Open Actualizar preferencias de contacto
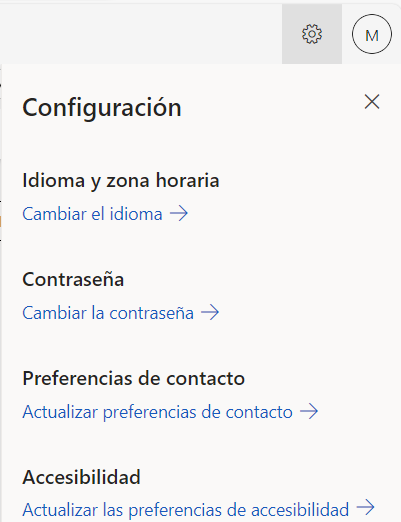This screenshot has width=401, height=522. point(157,412)
